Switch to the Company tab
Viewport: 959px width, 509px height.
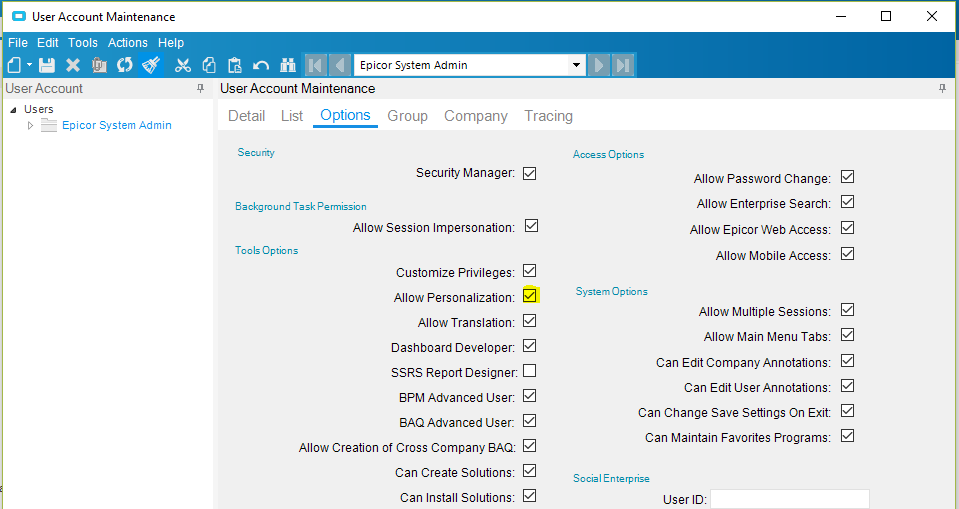[x=476, y=116]
